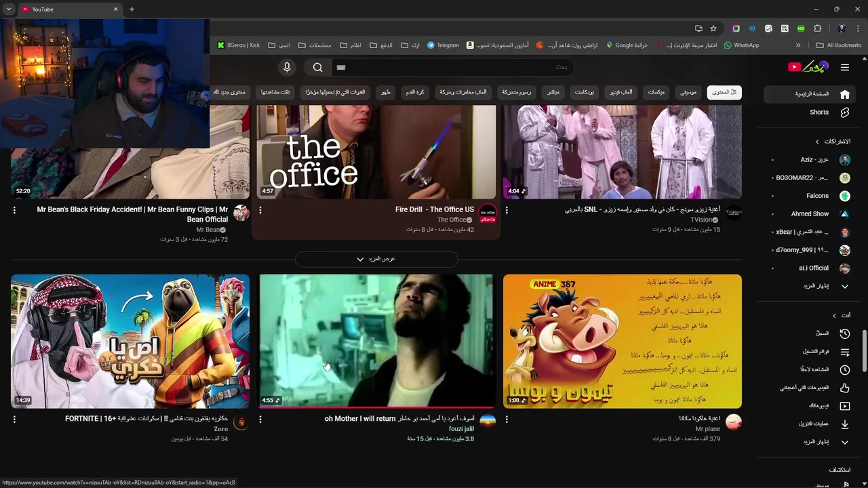
Task: Expand the عرض المزيد show more section
Action: (x=376, y=259)
